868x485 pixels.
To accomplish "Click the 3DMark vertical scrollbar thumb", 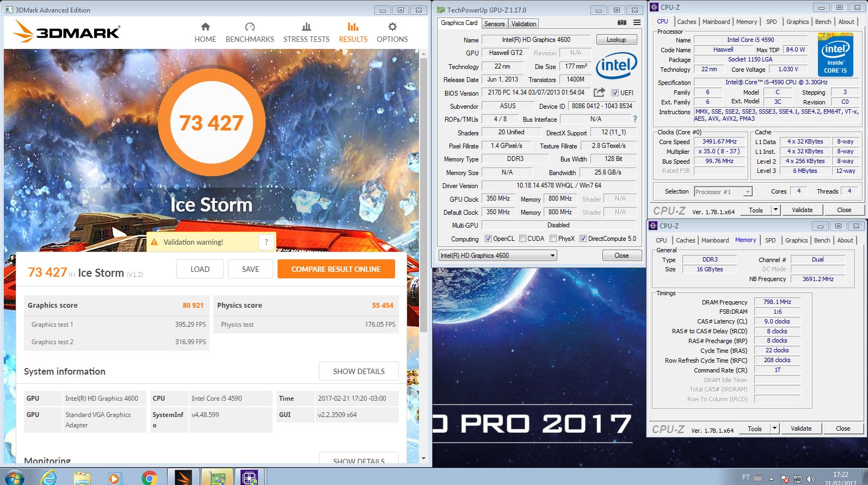I will coord(424,196).
